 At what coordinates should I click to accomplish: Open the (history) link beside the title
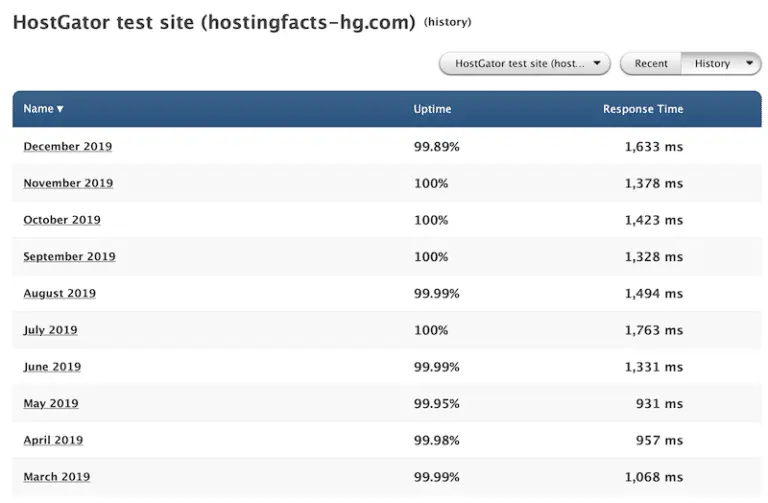pos(447,22)
